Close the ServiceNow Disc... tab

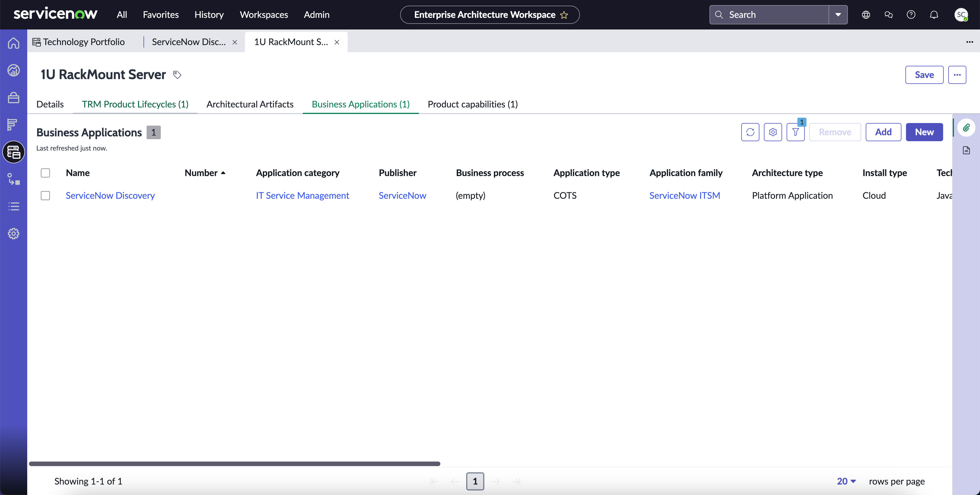[x=235, y=42]
